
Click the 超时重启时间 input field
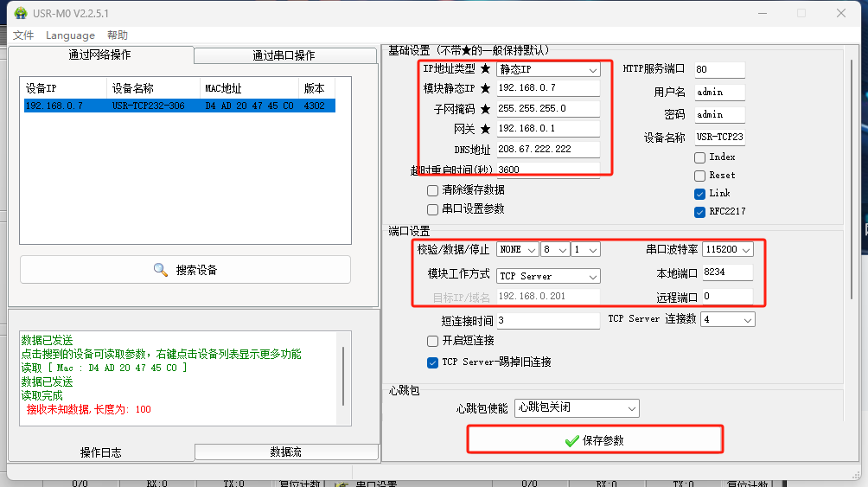point(548,170)
